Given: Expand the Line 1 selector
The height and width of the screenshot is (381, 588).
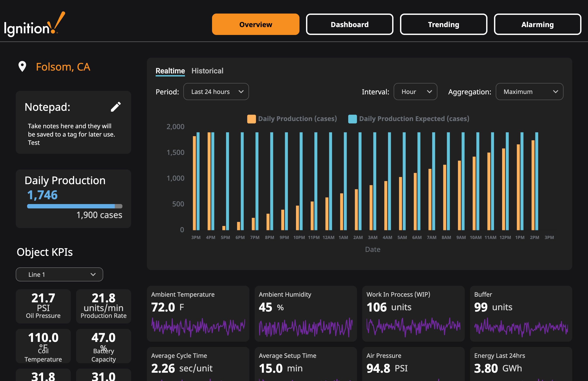Looking at the screenshot, I should tap(59, 274).
